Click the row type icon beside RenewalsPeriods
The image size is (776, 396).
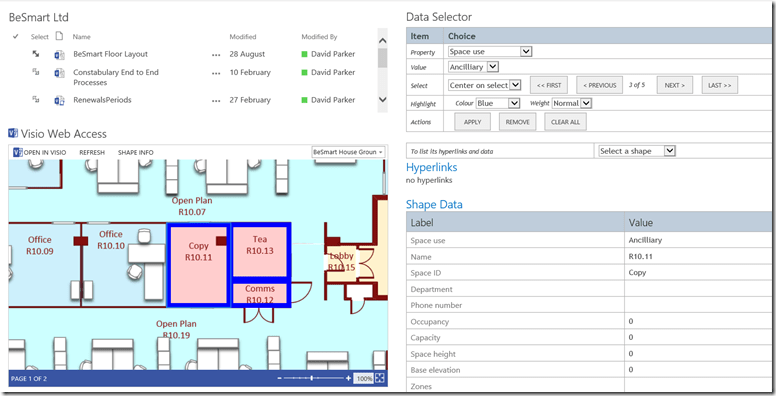tap(36, 99)
